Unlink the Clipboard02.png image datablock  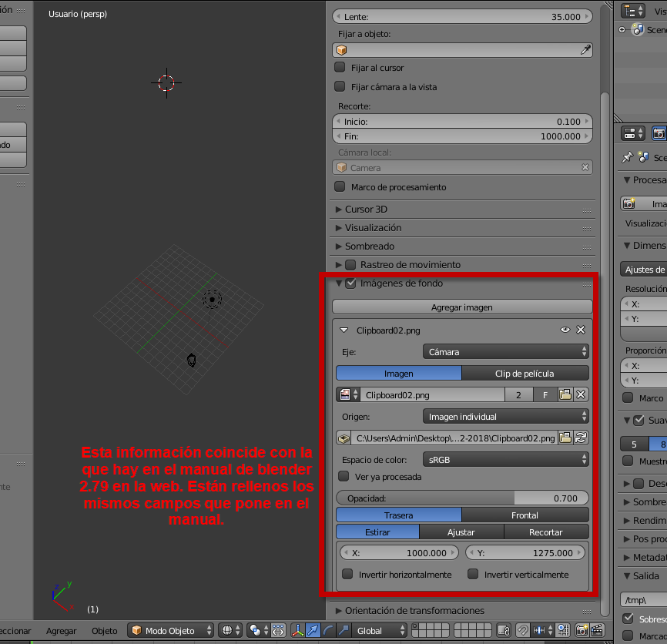pyautogui.click(x=581, y=395)
